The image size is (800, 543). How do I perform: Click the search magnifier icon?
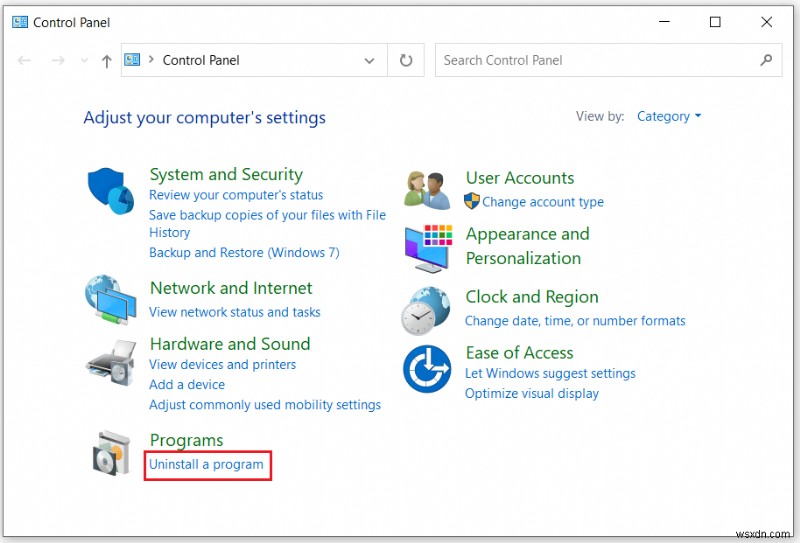[766, 60]
